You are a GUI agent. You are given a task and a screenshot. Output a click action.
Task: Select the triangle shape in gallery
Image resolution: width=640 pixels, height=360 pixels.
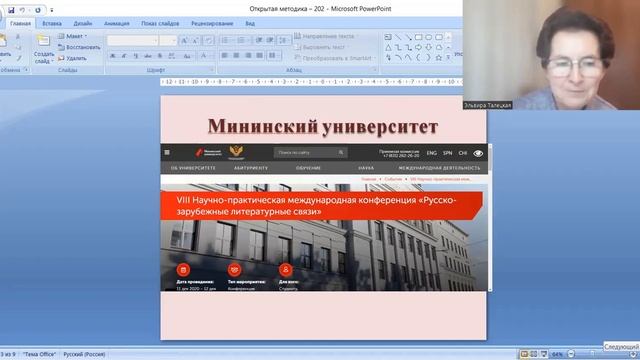[x=388, y=48]
